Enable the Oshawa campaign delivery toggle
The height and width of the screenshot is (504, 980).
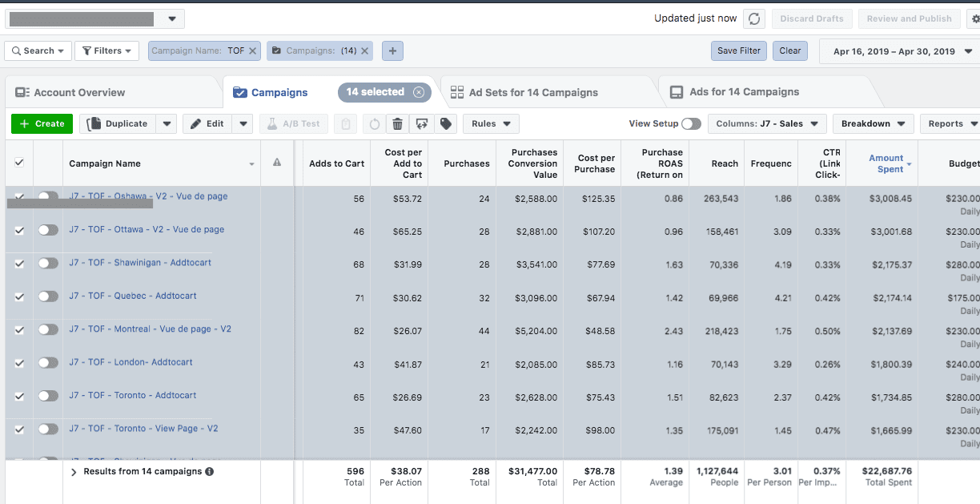point(46,196)
